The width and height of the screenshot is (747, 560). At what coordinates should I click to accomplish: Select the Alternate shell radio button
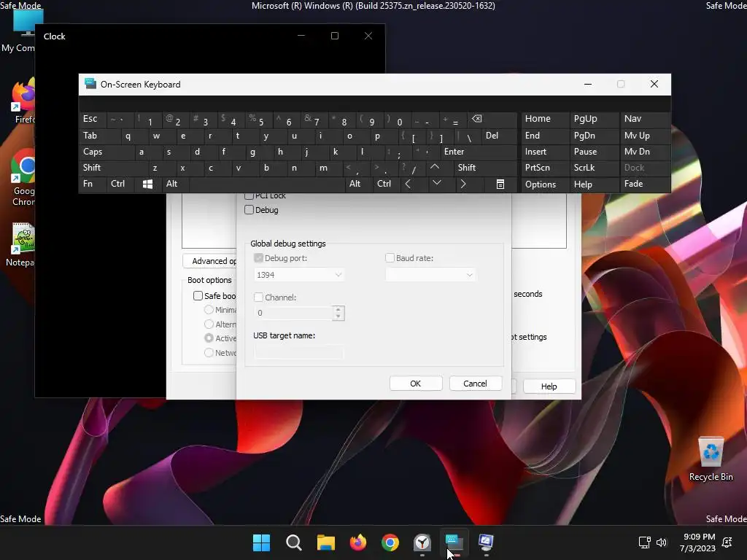point(209,324)
